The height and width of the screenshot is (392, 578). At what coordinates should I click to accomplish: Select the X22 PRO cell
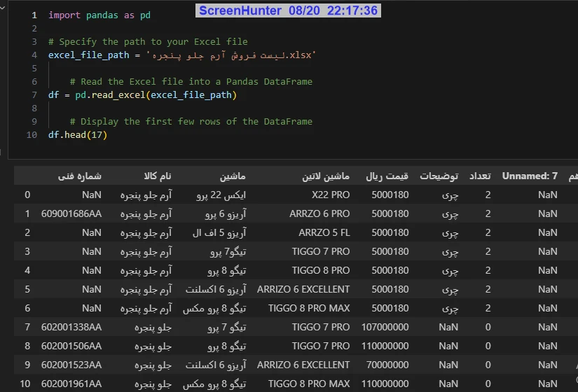tap(331, 195)
